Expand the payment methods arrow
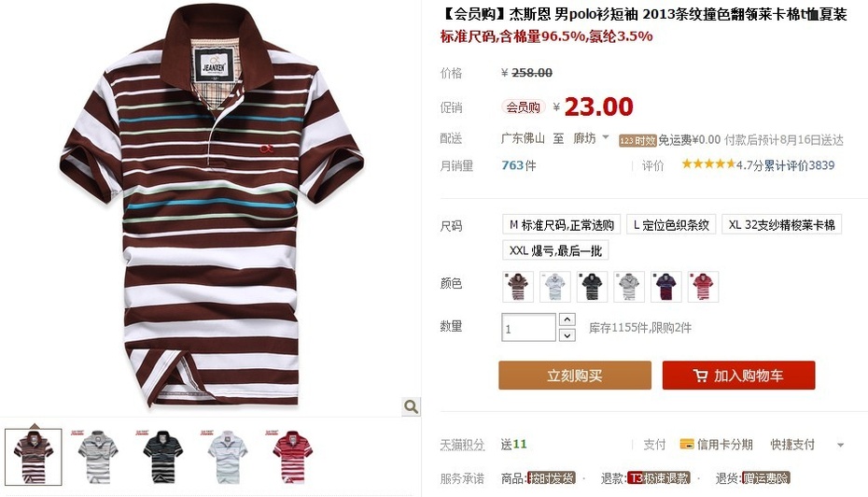This screenshot has height=497, width=868. [x=840, y=445]
